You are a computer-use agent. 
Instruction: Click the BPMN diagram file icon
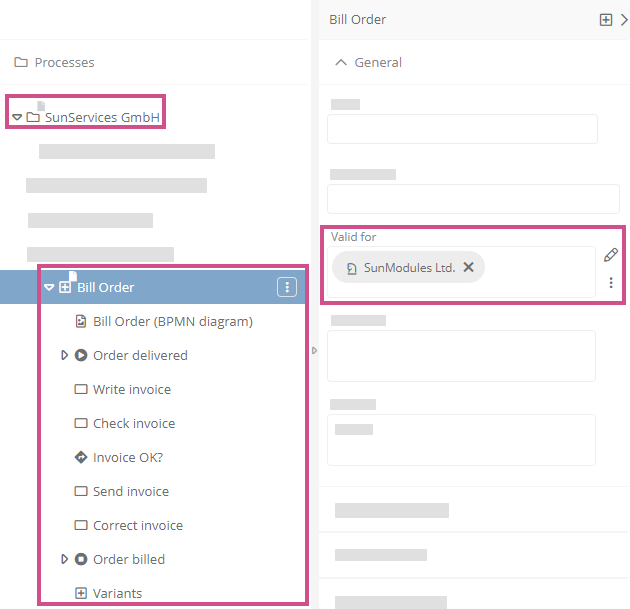click(x=81, y=321)
